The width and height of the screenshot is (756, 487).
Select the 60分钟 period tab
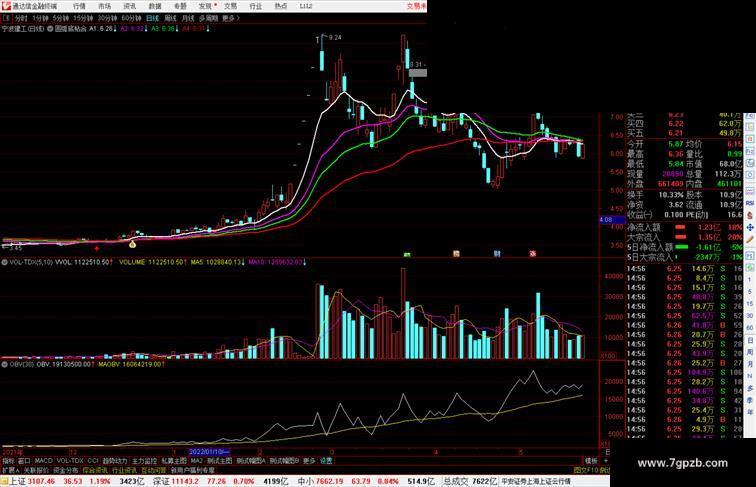click(131, 18)
